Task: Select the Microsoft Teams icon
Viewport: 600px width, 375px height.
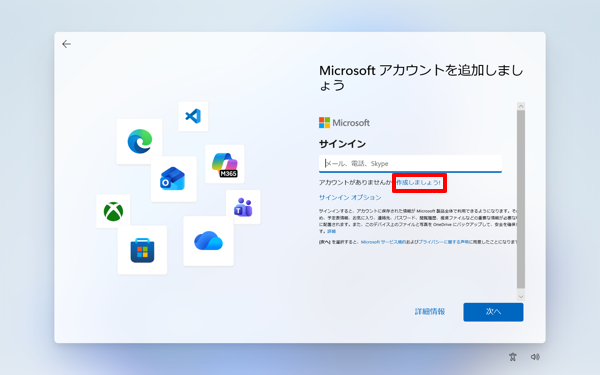Action: click(x=243, y=207)
